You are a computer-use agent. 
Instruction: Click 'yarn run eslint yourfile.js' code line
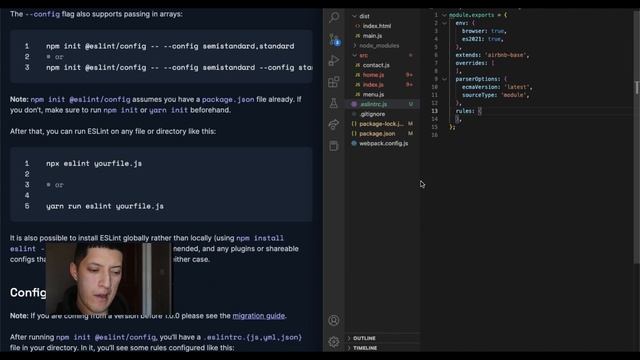(x=105, y=207)
